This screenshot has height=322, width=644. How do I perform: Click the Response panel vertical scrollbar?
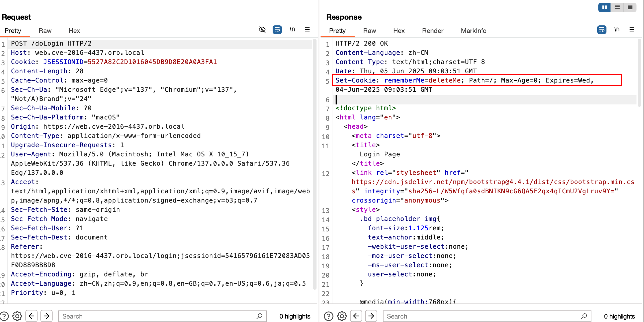click(x=639, y=73)
